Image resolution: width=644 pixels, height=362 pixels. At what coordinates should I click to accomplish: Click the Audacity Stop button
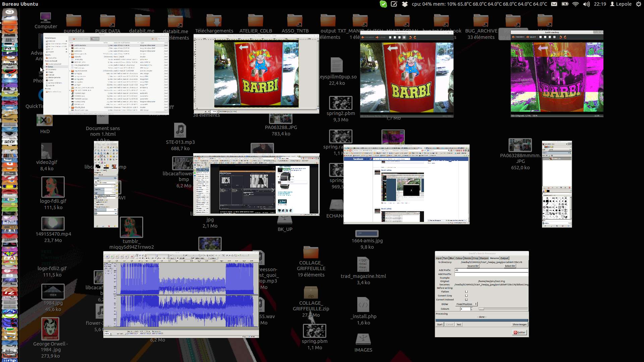point(117,257)
